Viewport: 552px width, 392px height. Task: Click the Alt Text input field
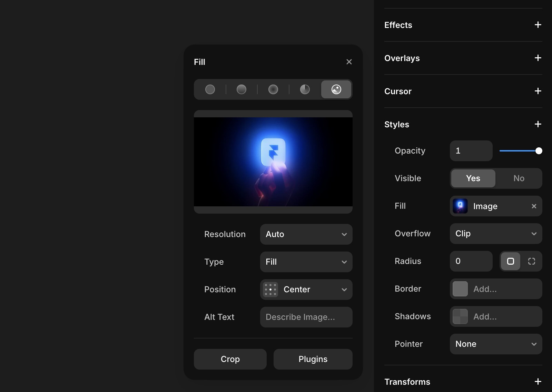click(306, 317)
